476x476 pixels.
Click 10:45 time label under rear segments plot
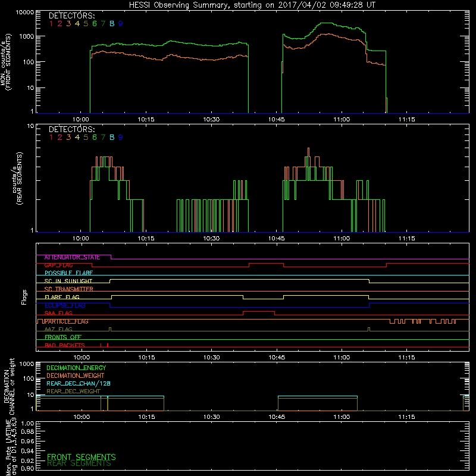(276, 239)
